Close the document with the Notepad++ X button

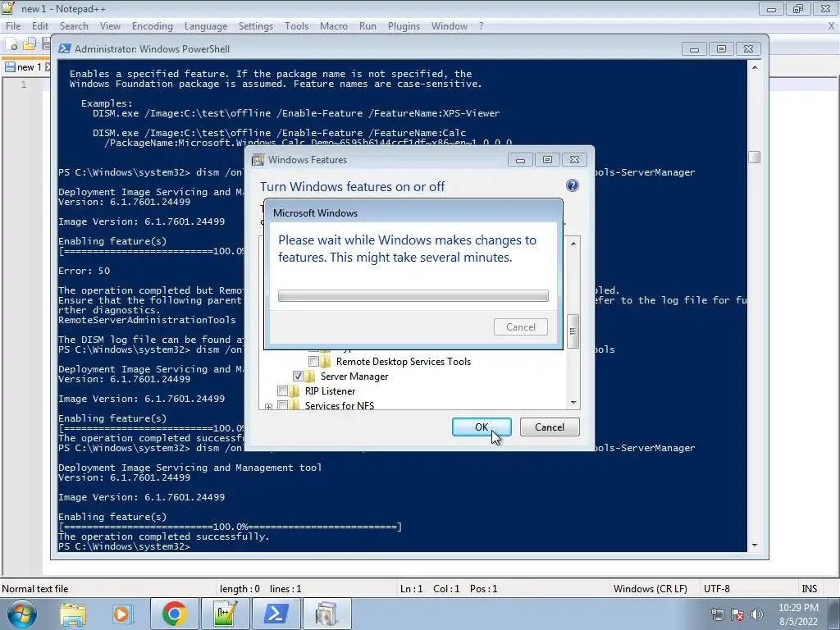(831, 25)
